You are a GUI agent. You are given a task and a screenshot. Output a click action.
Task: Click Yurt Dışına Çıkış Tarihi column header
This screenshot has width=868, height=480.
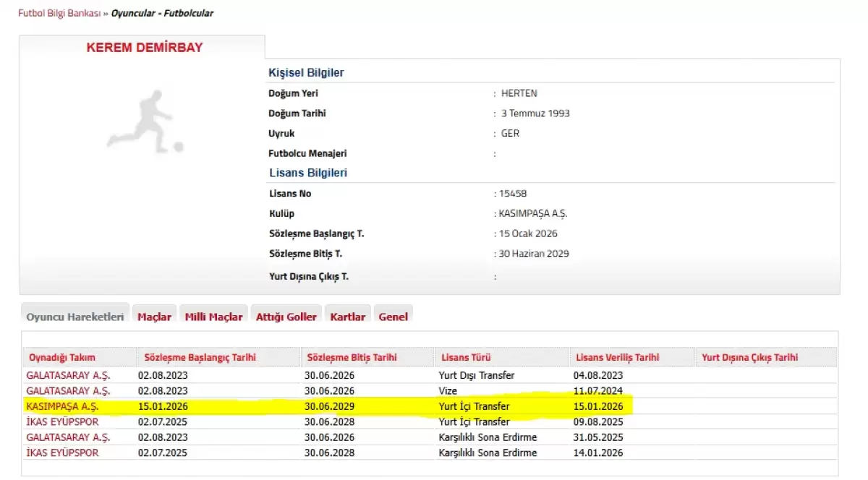750,357
